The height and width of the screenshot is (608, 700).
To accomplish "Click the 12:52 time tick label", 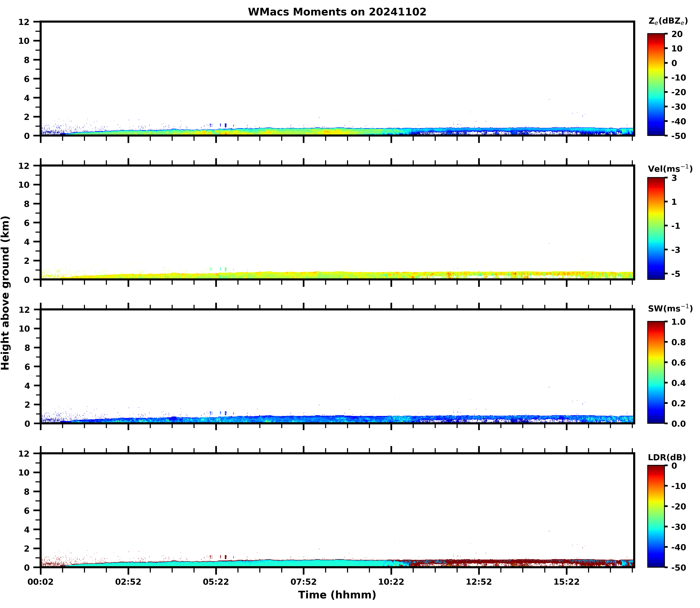I will coord(478,582).
